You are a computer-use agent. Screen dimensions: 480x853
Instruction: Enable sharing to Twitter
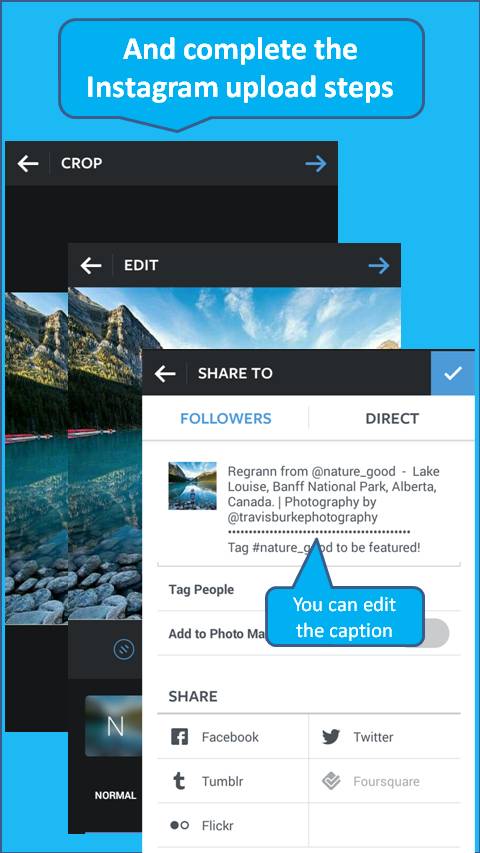[385, 737]
